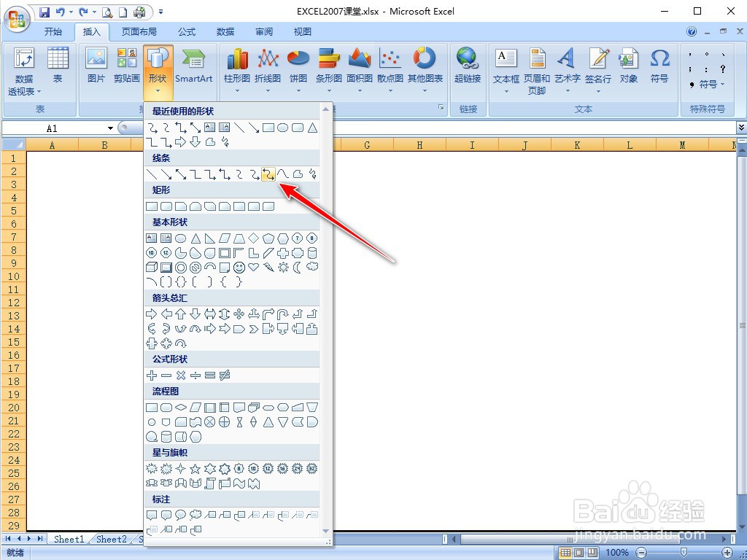Click the Office button logo

pyautogui.click(x=18, y=19)
